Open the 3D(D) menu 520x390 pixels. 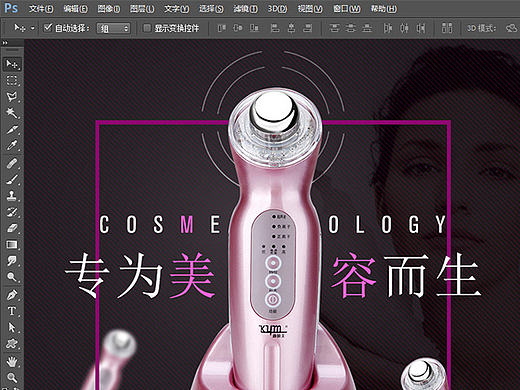pos(277,8)
